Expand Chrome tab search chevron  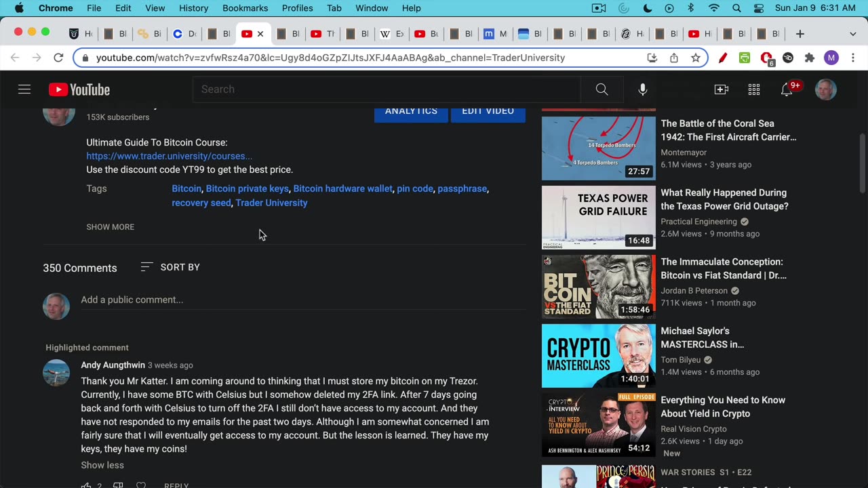852,34
